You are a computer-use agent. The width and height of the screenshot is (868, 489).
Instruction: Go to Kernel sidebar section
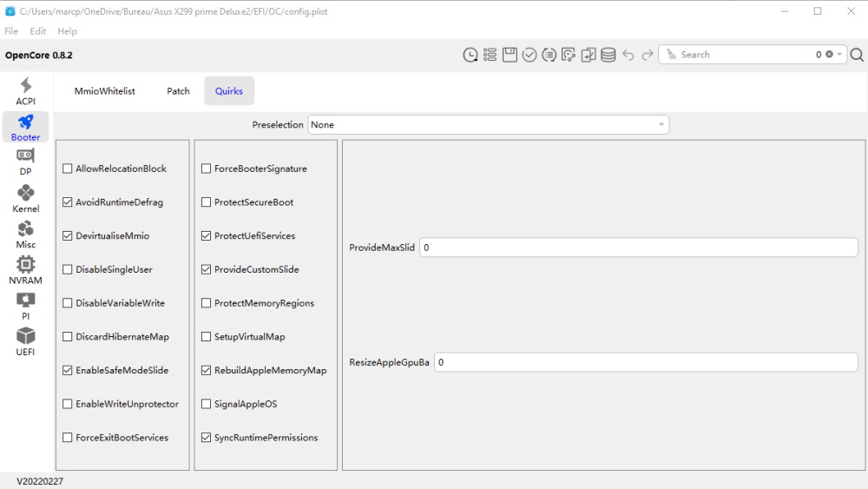pos(25,199)
